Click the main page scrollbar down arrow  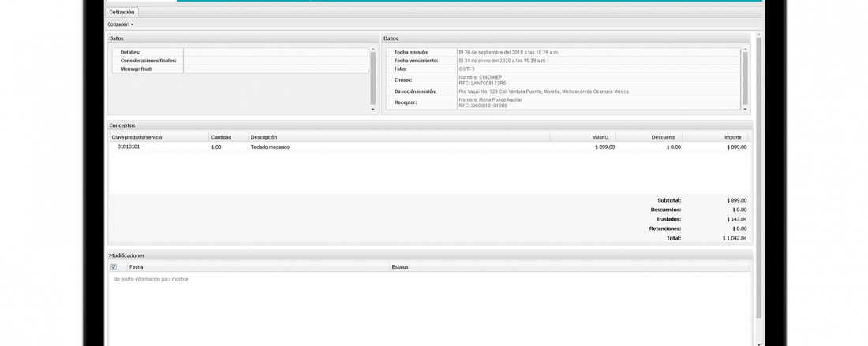click(x=759, y=343)
